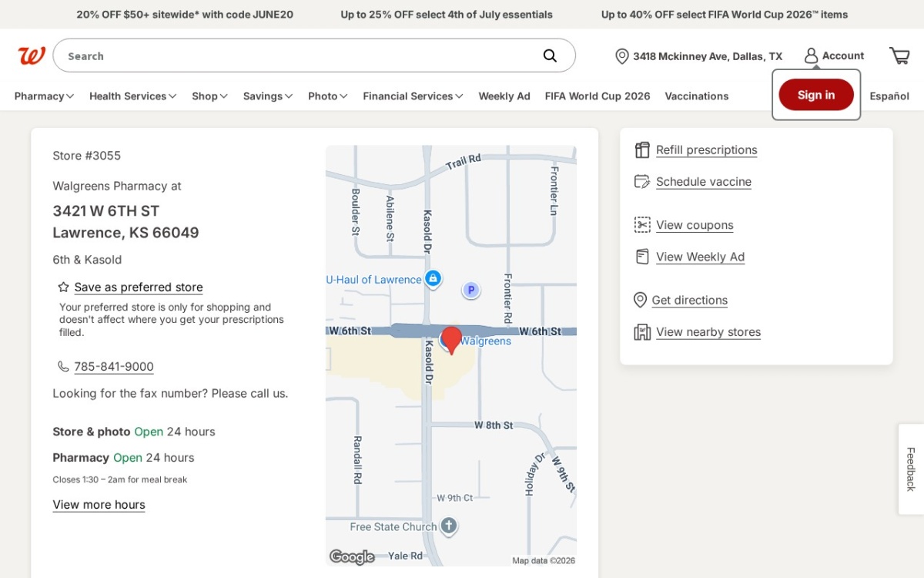Screen dimensions: 924x578
Task: Expand the Financial Services menu
Action: click(x=413, y=96)
